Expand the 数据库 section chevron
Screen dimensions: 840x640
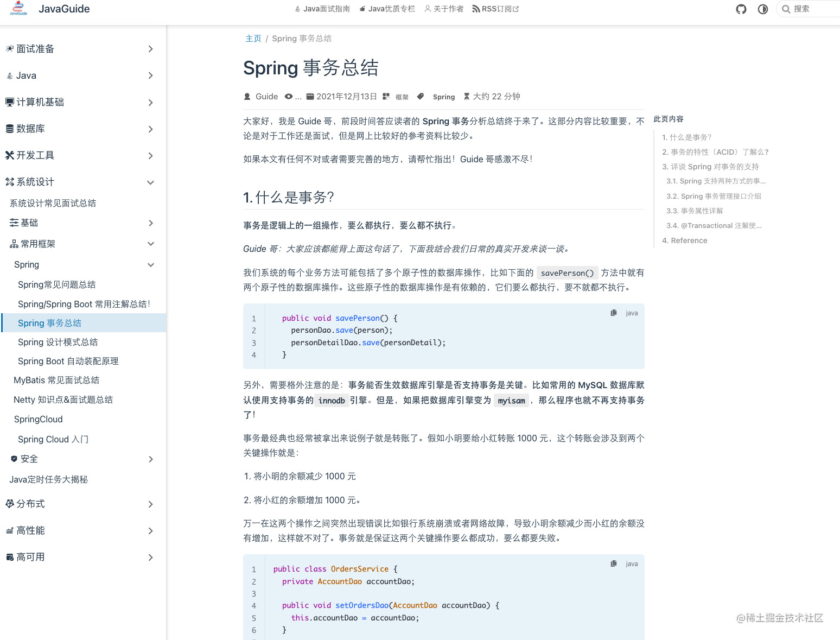(x=151, y=129)
